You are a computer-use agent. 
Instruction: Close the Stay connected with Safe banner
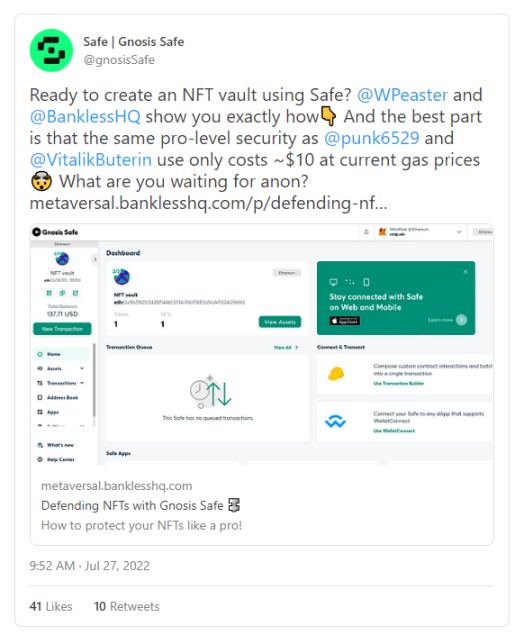coord(465,271)
